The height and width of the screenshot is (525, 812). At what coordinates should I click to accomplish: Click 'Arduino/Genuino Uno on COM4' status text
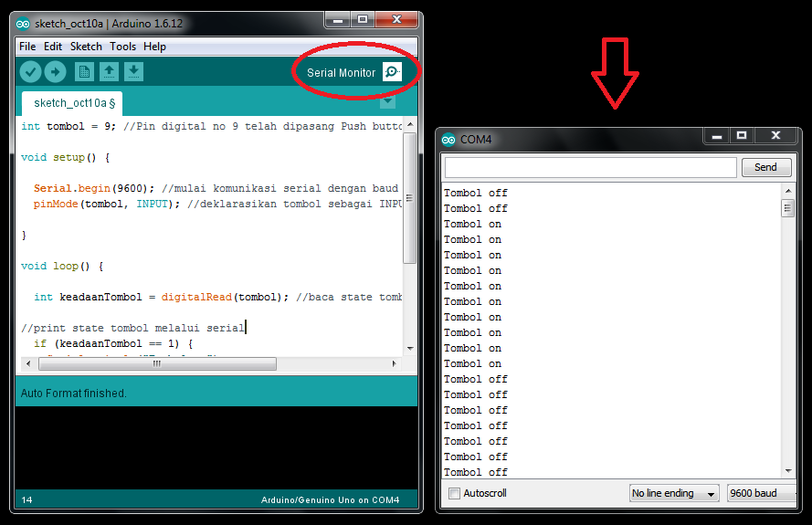pos(330,500)
